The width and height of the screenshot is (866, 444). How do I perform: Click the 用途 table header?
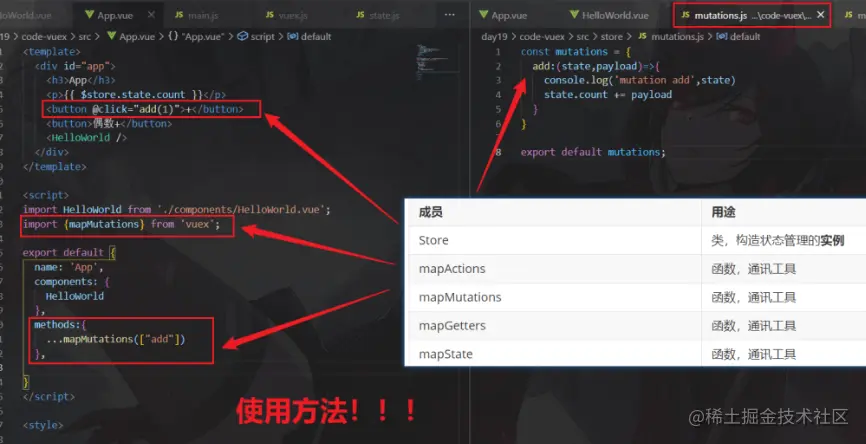pos(723,212)
